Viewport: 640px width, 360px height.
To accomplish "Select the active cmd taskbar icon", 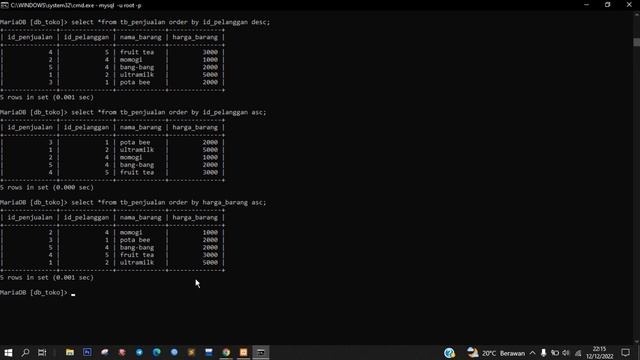I will pos(261,352).
